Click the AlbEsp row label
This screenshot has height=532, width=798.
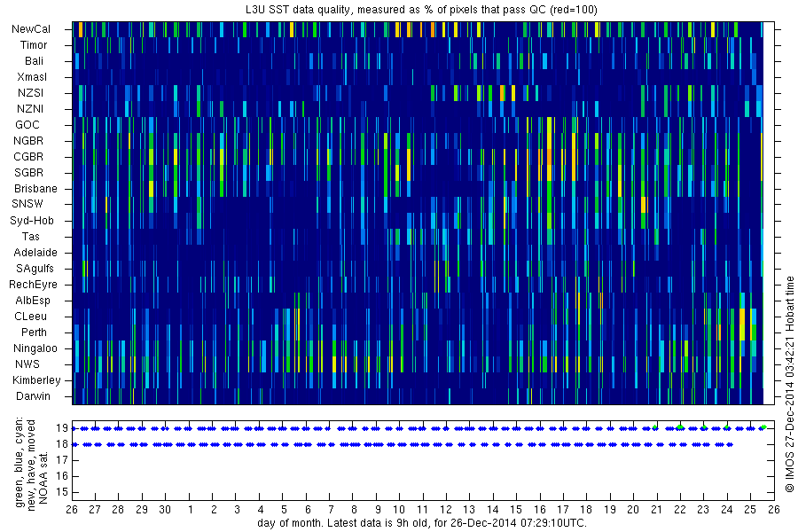click(x=33, y=301)
